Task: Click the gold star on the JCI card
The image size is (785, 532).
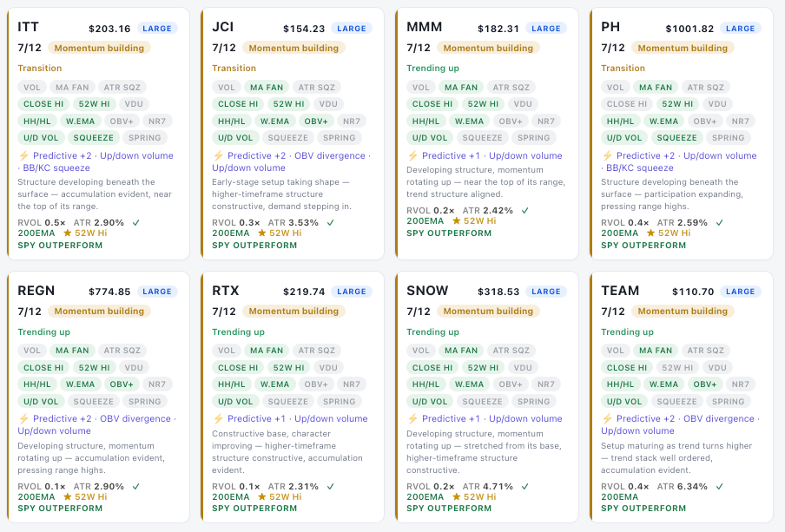Action: (x=261, y=233)
